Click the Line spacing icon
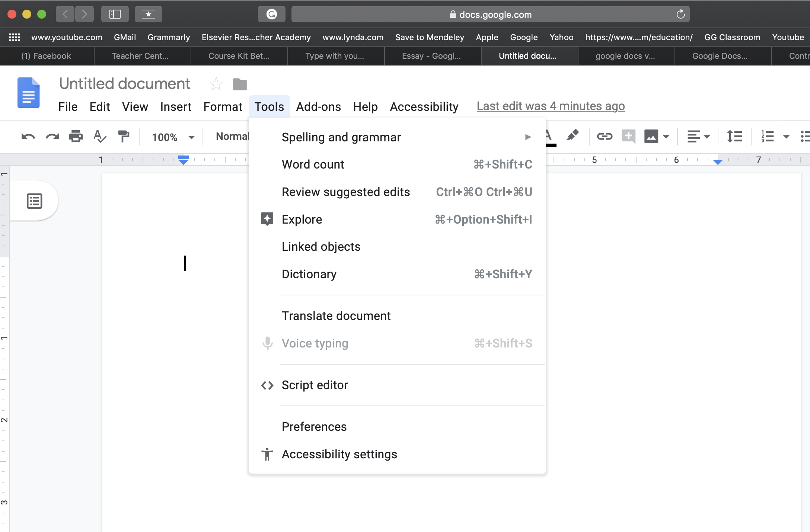The image size is (810, 532). coord(734,136)
